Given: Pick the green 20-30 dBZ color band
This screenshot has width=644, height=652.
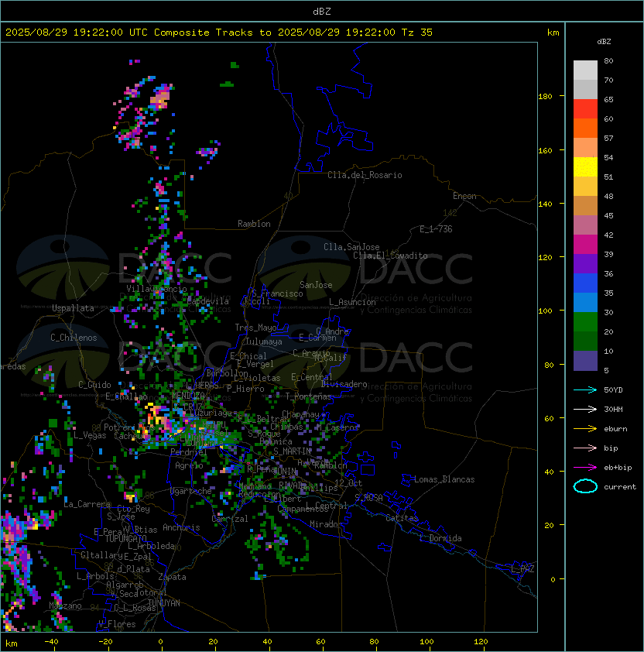Looking at the screenshot, I should click(x=585, y=322).
